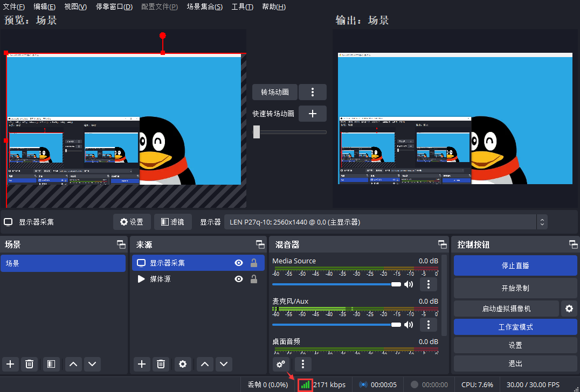This screenshot has height=392, width=580.
Task: Click the mixer vertical scrollbar
Action: [445, 296]
